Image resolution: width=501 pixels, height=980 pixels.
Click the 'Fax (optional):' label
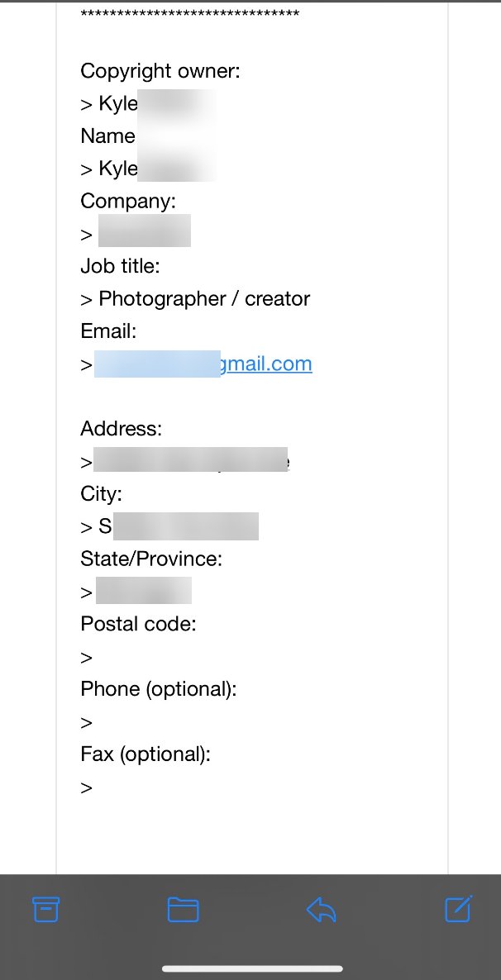pos(146,754)
